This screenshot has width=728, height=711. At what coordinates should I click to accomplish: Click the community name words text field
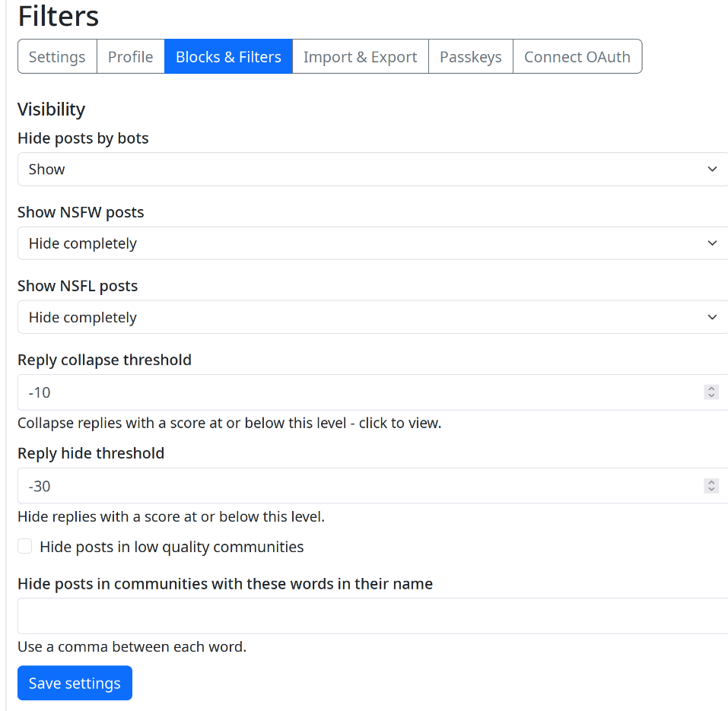coord(372,616)
